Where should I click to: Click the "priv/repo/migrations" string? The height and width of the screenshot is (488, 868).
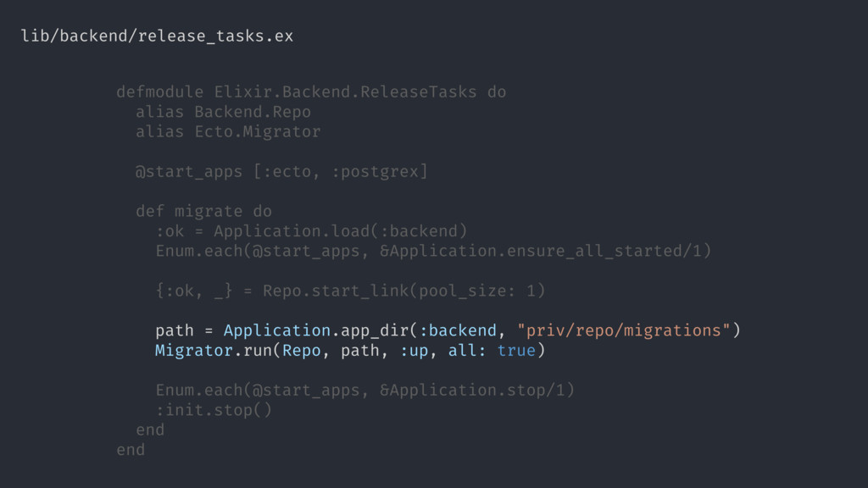pyautogui.click(x=623, y=331)
